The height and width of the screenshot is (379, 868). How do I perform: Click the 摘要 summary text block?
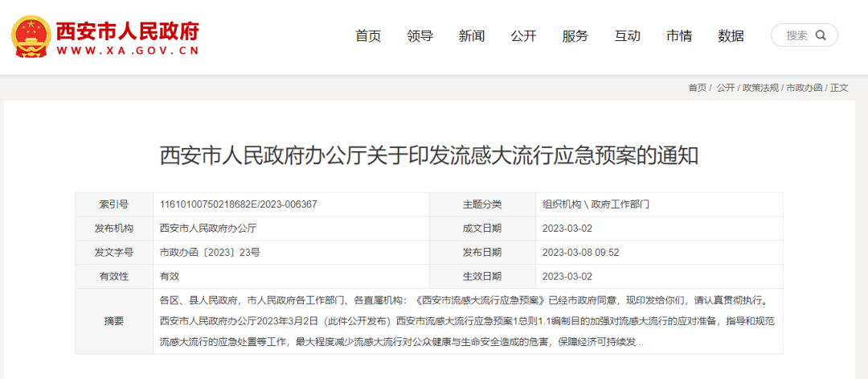(x=468, y=321)
